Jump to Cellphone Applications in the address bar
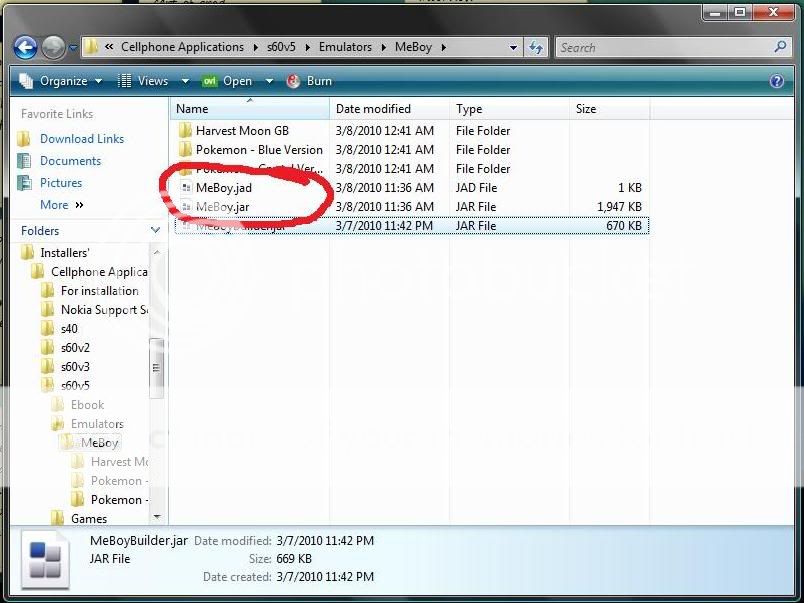Viewport: 804px width, 603px height. tap(183, 47)
